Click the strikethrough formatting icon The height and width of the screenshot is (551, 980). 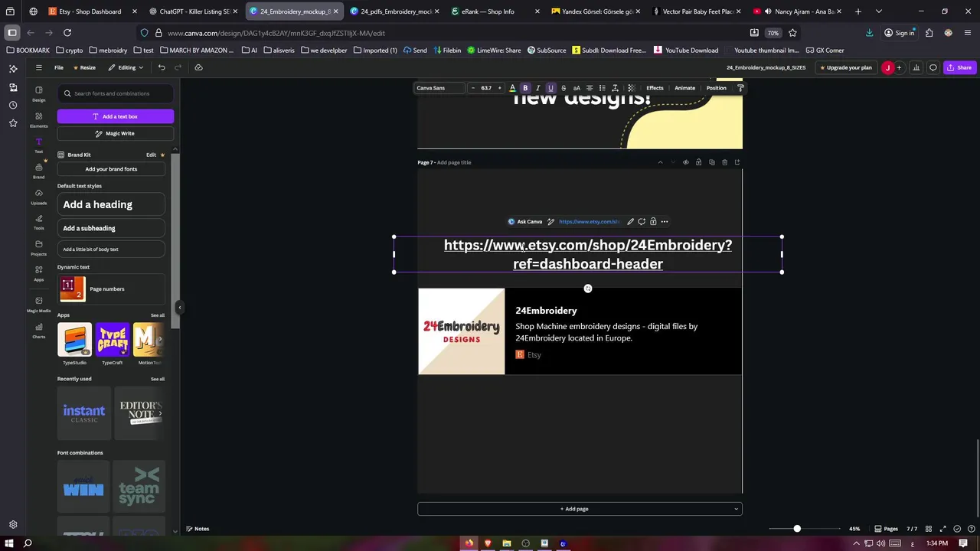click(563, 88)
